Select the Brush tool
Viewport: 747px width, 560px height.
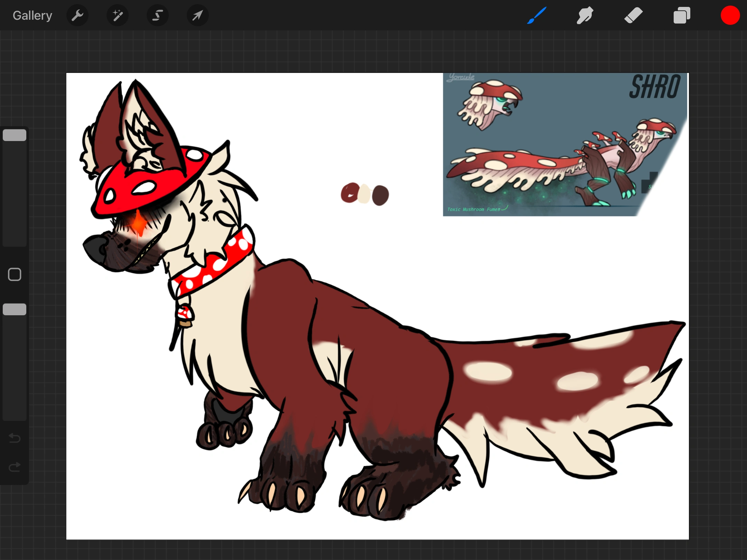click(x=536, y=15)
